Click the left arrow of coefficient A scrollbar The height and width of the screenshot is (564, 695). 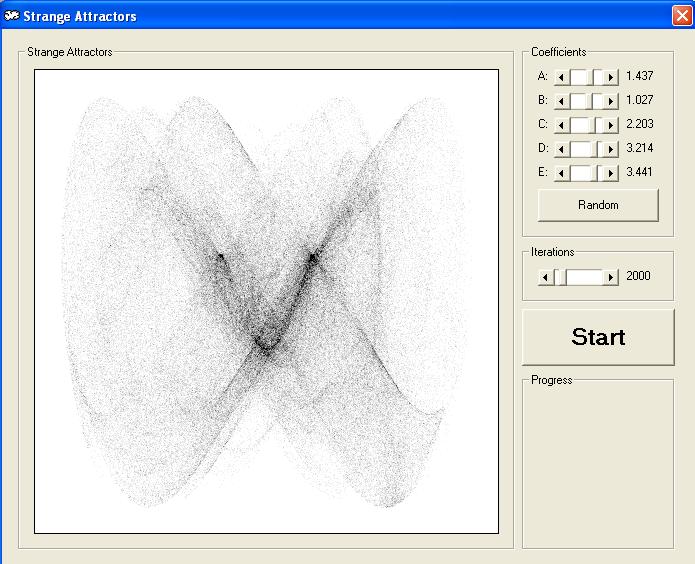[562, 77]
